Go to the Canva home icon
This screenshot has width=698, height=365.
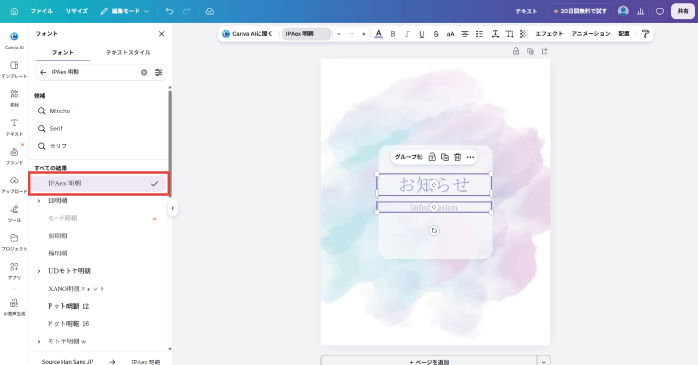point(14,11)
